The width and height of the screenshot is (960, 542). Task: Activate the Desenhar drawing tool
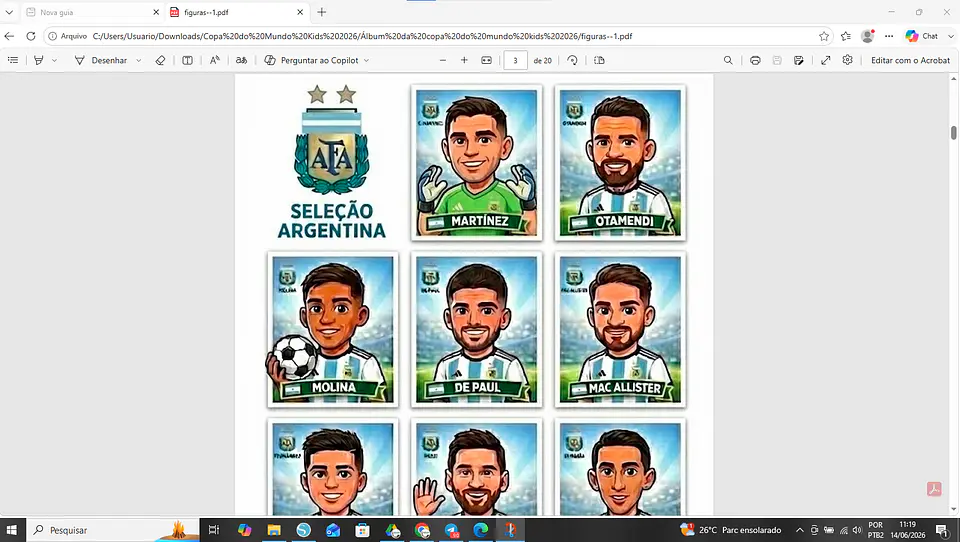(101, 60)
